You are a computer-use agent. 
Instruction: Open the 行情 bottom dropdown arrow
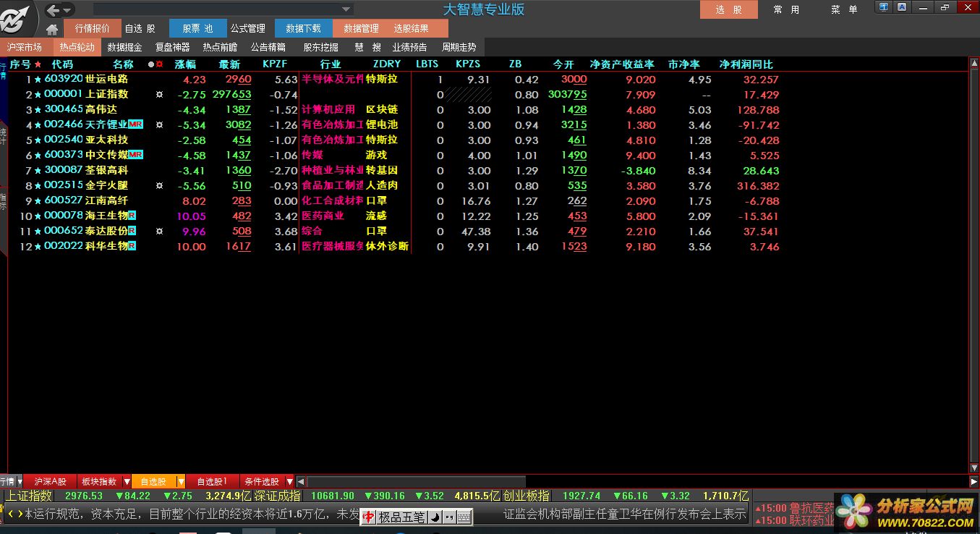[x=20, y=482]
